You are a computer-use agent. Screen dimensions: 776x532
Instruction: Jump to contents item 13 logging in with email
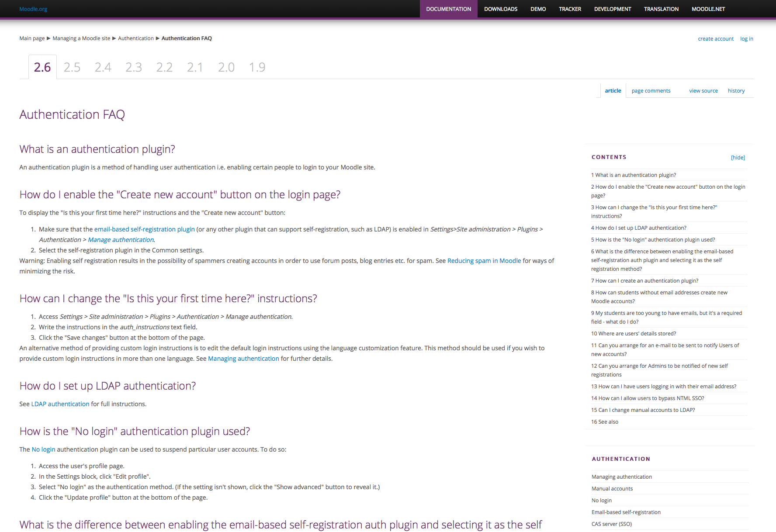[664, 387]
